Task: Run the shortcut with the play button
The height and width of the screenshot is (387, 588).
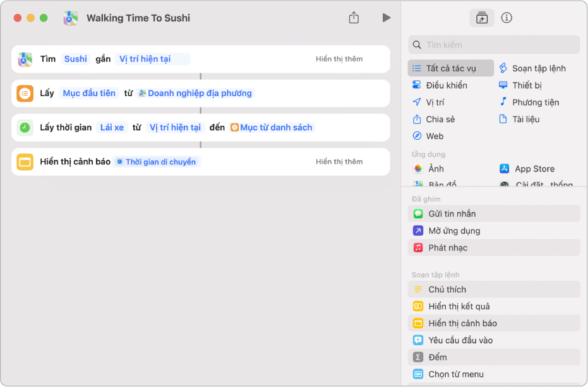Action: (387, 18)
